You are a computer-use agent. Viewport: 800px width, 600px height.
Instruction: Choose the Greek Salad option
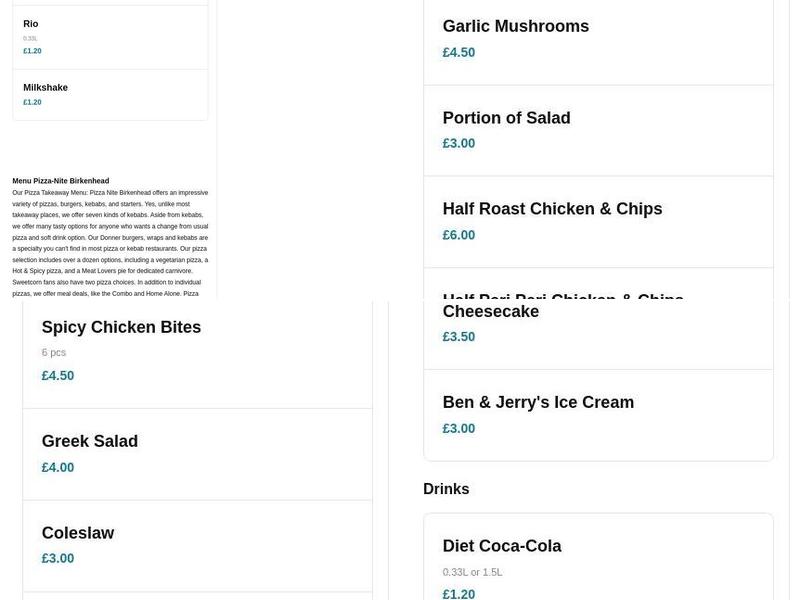pyautogui.click(x=89, y=440)
